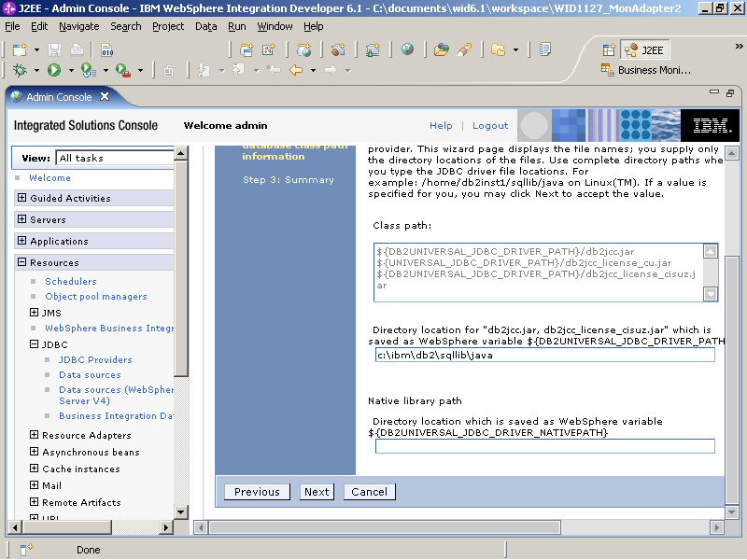Expand Asynchronous beans node
Image resolution: width=747 pixels, height=560 pixels.
(34, 451)
